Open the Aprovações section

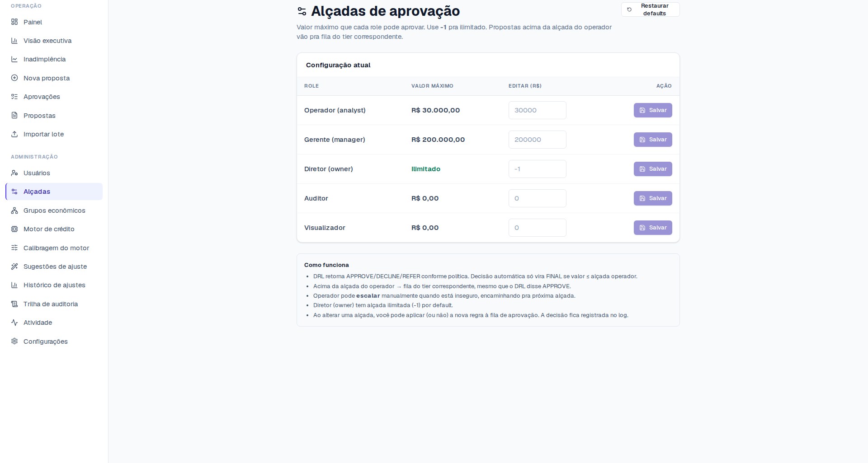click(54, 97)
